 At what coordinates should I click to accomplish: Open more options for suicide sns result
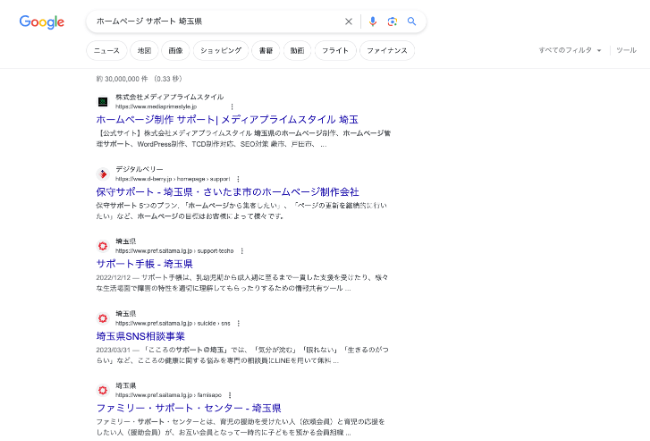[239, 323]
